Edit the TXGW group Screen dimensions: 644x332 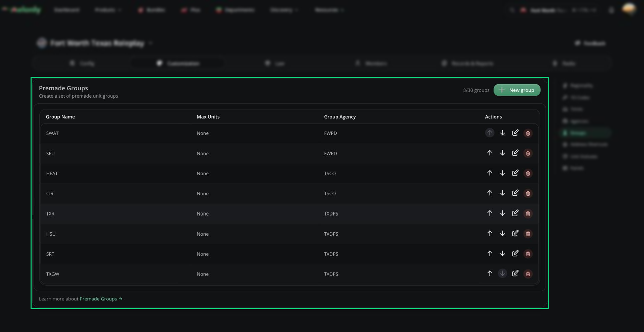(x=515, y=274)
